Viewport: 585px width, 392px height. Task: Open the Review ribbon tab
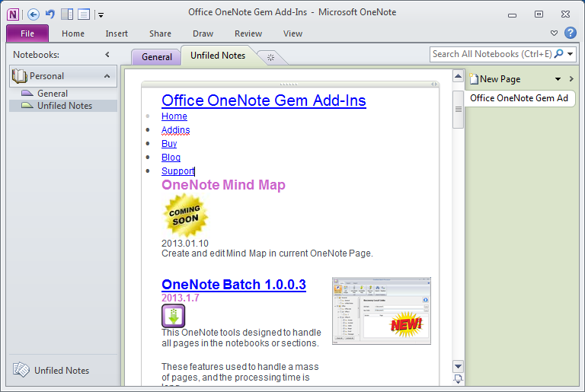click(x=248, y=33)
